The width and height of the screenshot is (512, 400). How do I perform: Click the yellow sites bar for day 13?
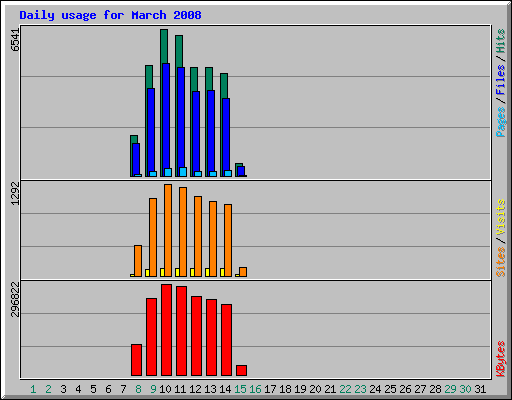pos(207,272)
